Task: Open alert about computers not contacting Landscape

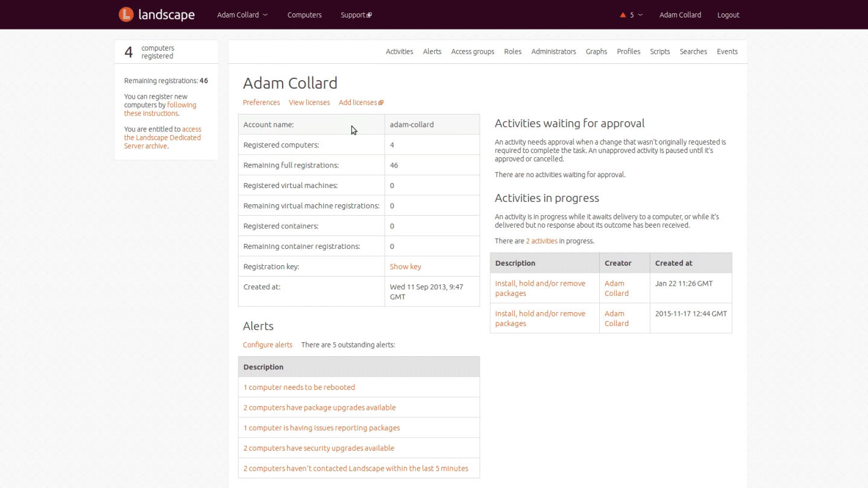Action: click(x=356, y=469)
